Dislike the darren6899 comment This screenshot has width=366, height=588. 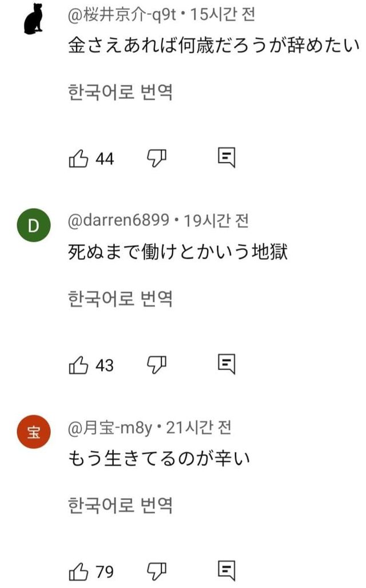pos(157,364)
